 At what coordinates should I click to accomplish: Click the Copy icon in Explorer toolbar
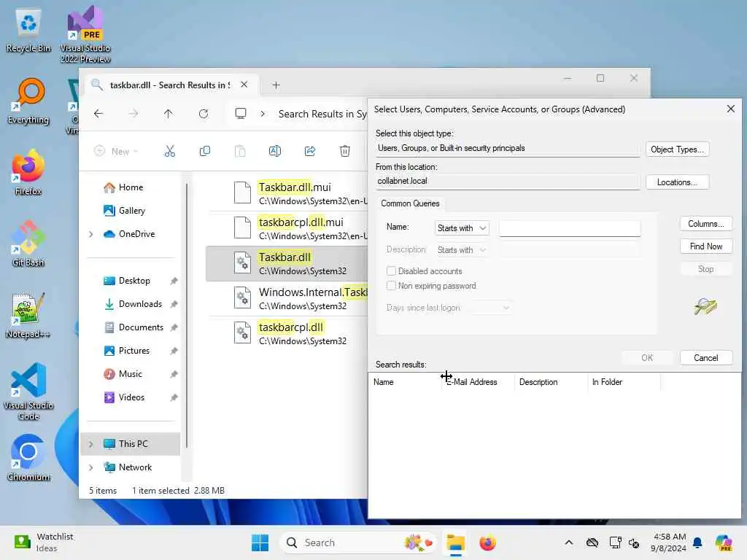(205, 152)
